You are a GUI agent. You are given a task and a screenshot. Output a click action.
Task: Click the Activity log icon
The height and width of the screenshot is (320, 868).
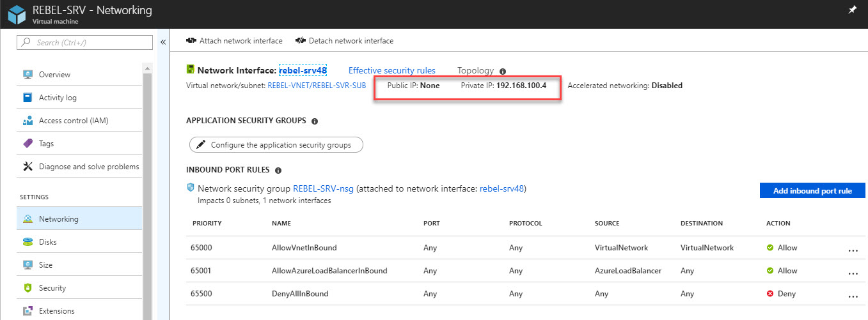[28, 98]
